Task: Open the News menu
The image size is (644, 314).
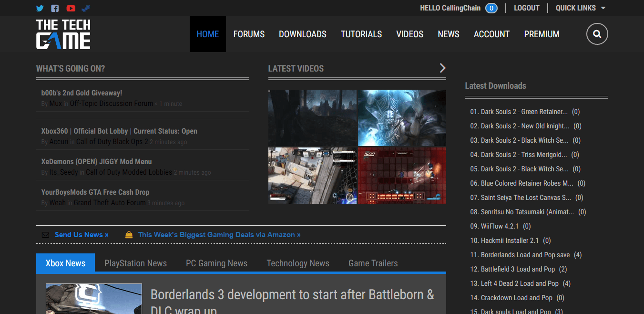Action: tap(449, 34)
